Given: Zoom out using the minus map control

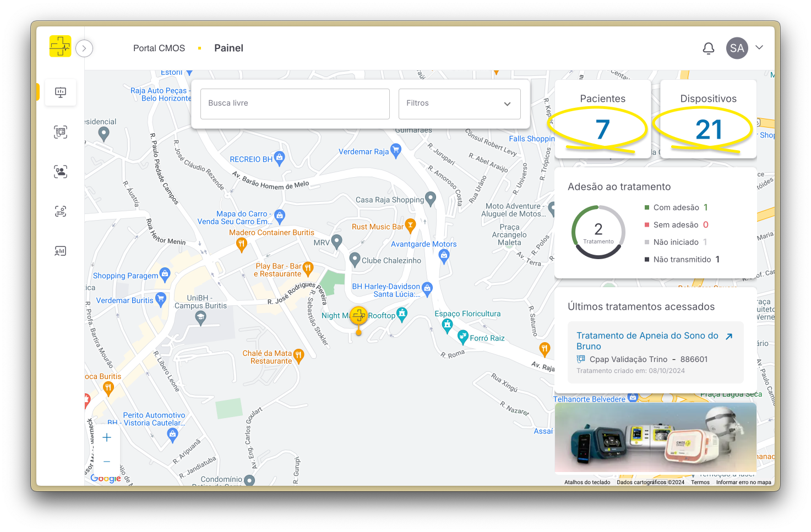Looking at the screenshot, I should coord(106,462).
